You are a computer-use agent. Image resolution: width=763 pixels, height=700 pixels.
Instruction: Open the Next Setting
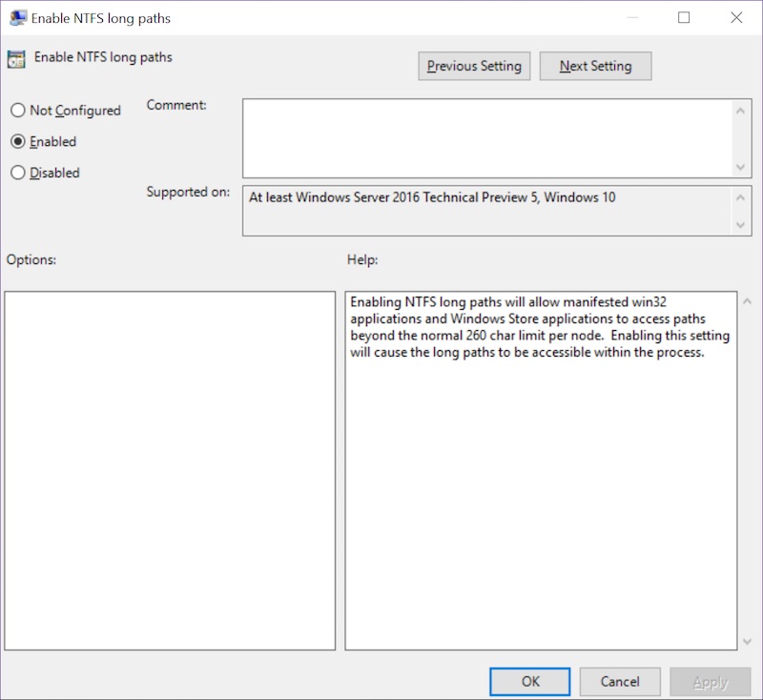[x=595, y=66]
